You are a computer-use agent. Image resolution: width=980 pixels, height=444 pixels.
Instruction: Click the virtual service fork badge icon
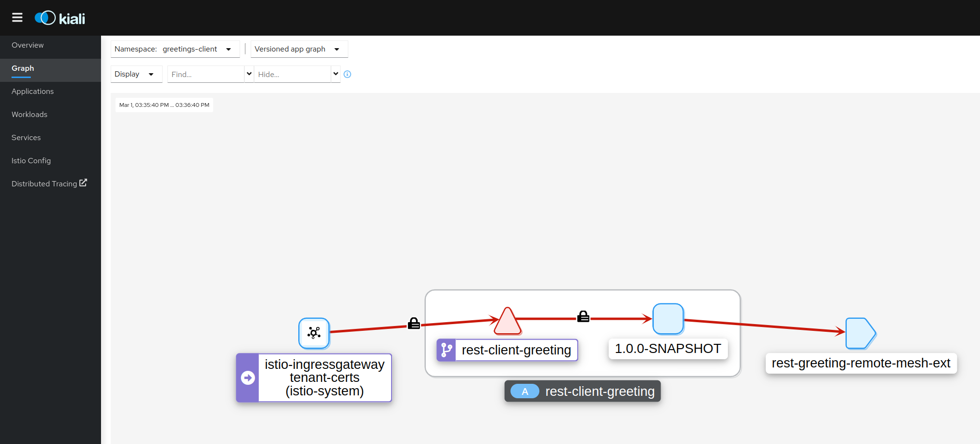[x=446, y=350]
